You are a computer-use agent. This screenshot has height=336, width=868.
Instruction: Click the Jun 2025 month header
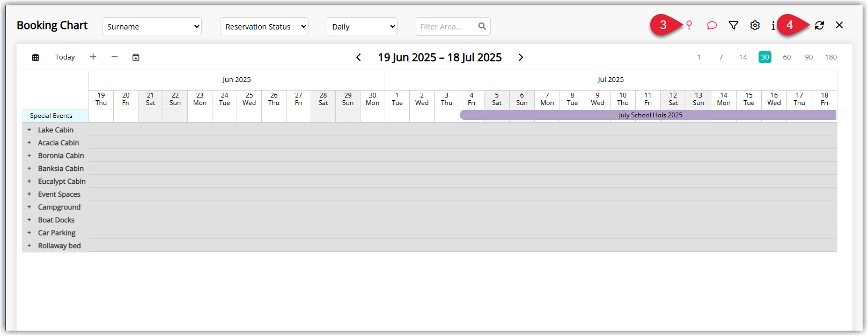pos(237,80)
